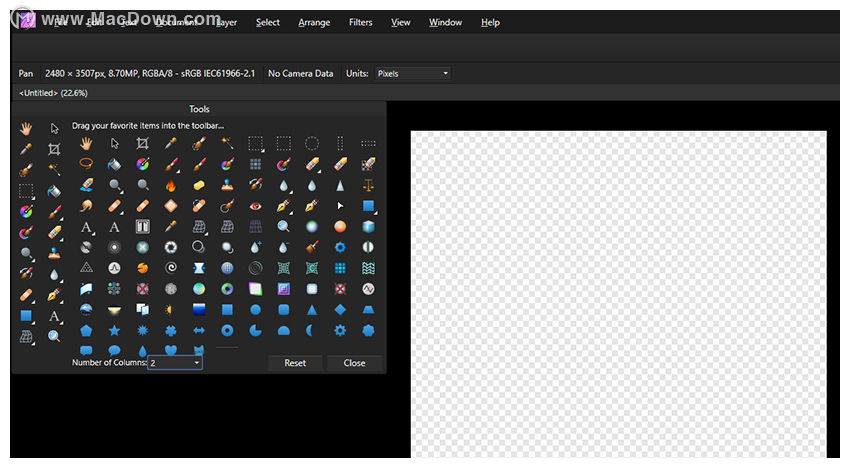Select the blue Cat shape tool
This screenshot has width=850, height=468.
coord(199,350)
